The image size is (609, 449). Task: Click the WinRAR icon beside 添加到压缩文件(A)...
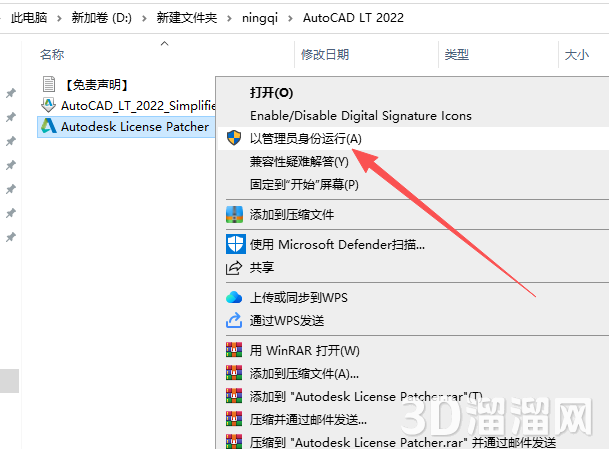[x=234, y=373]
